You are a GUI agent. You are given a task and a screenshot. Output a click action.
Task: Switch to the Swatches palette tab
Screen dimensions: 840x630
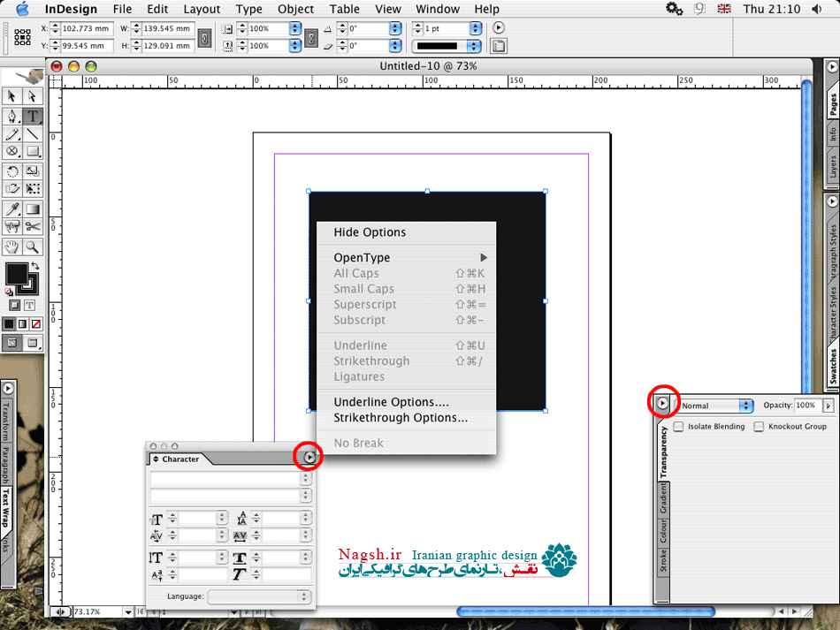833,367
